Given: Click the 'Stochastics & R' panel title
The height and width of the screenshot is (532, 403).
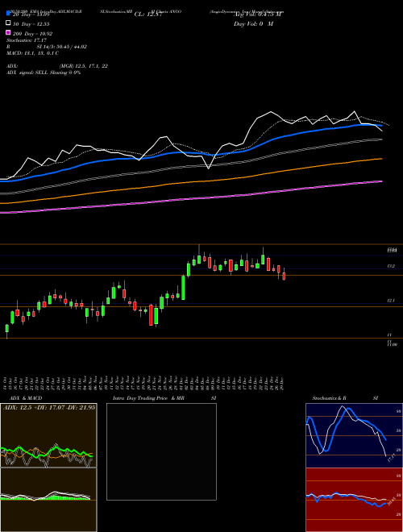Looking at the screenshot, I should tap(329, 398).
